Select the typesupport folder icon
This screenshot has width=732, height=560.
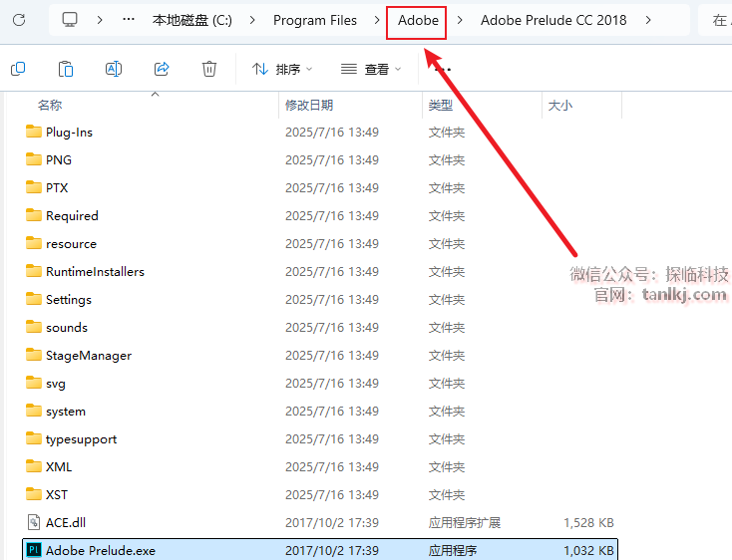click(34, 438)
